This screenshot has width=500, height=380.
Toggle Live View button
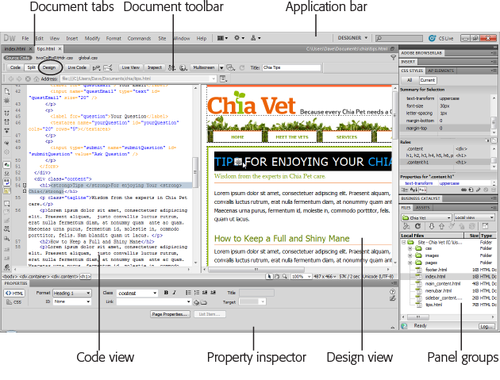130,68
